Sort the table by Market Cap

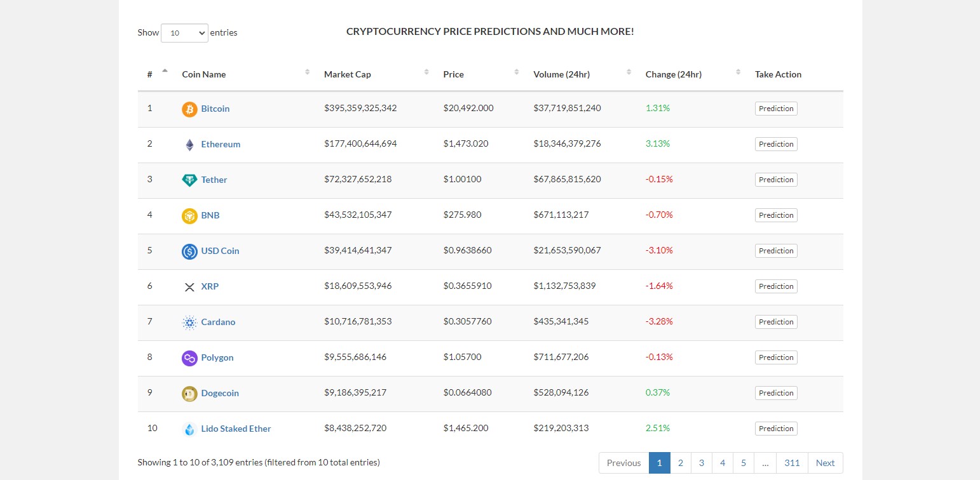pos(347,74)
